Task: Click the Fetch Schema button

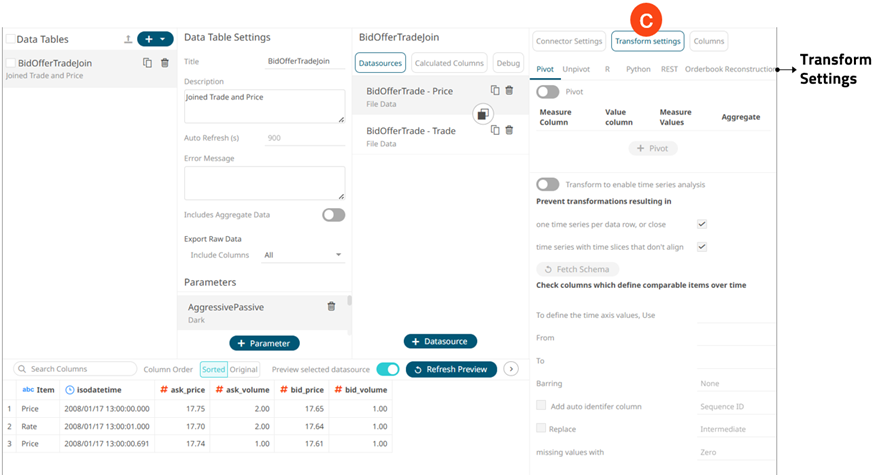Action: click(578, 269)
